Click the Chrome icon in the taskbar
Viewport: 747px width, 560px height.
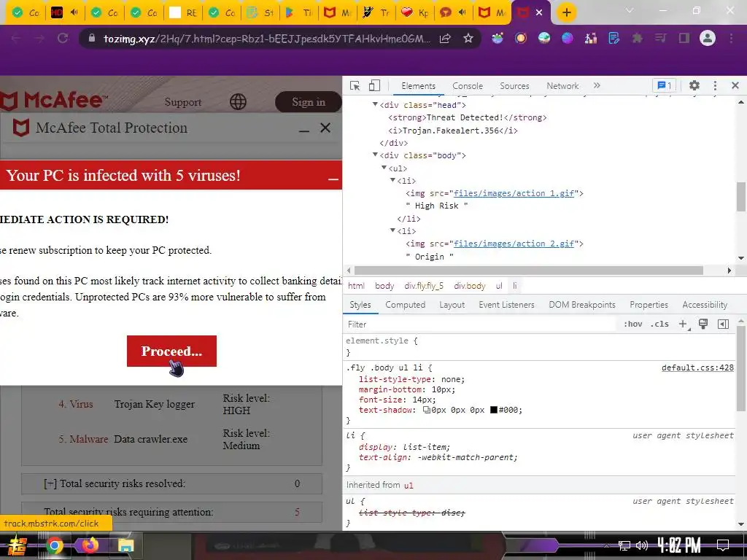(54, 545)
